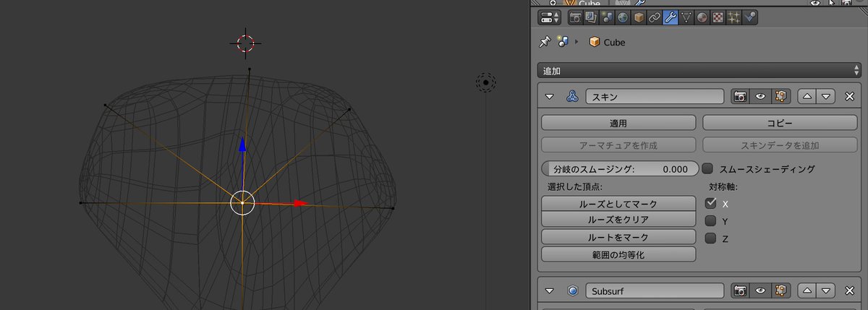Toggle edit mode display for the Subsurf modifier
Viewport: 868px width, 310px height.
pos(779,291)
